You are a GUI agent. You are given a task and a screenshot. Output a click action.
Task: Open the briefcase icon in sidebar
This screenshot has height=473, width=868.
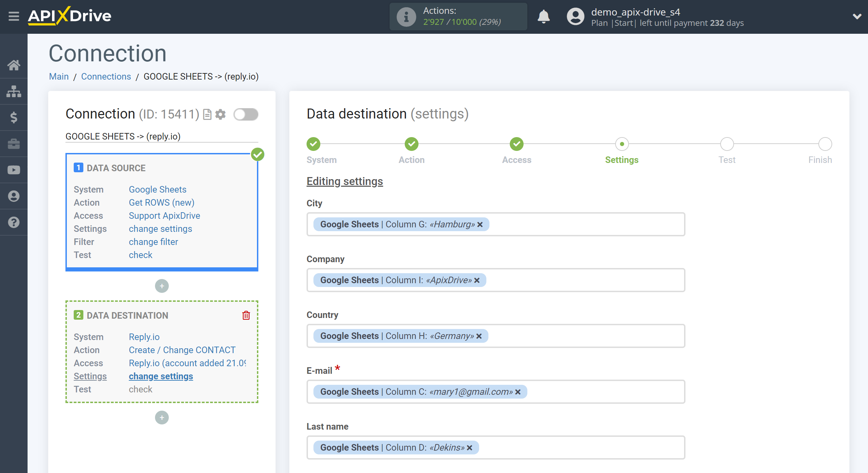coord(14,144)
